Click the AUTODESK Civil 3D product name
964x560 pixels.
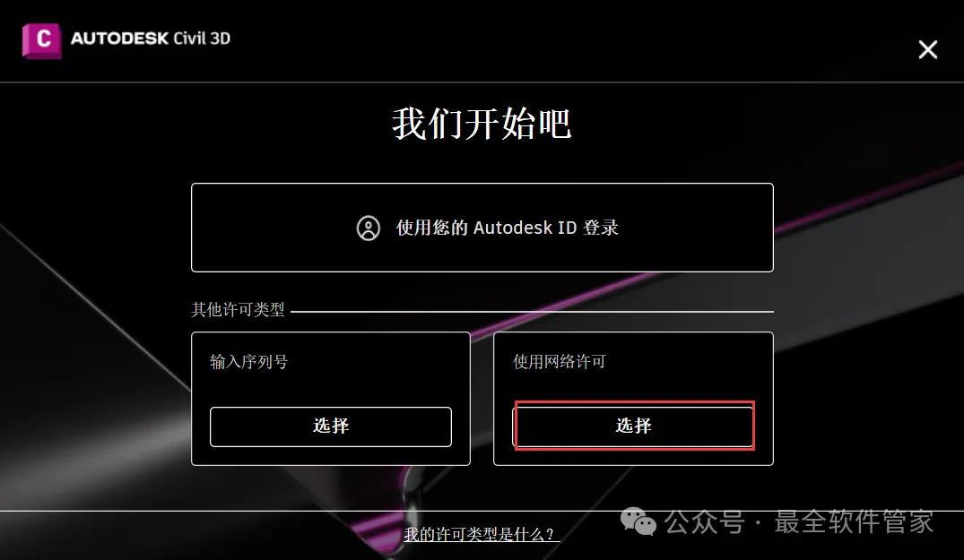coord(151,38)
